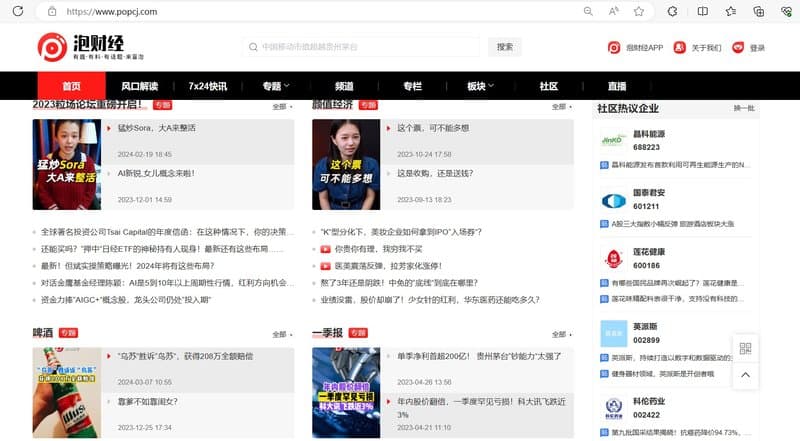Open article 这个票，可不能多想

tap(433, 128)
